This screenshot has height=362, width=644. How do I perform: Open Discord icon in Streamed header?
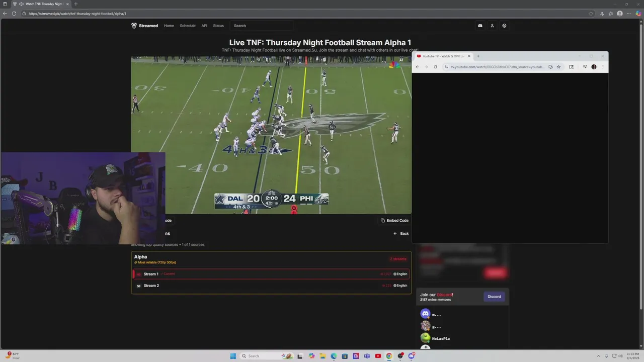point(480,26)
